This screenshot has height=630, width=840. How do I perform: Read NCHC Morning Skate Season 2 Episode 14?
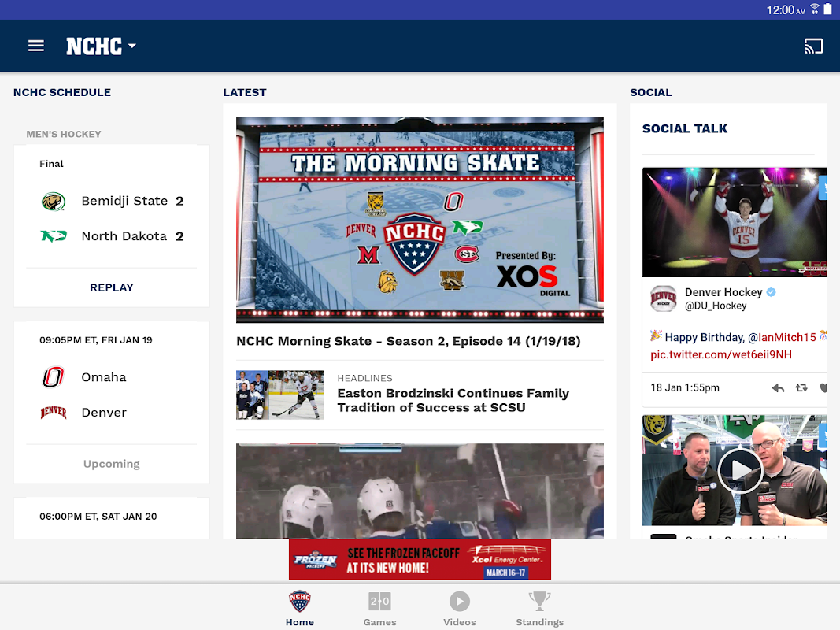[409, 341]
